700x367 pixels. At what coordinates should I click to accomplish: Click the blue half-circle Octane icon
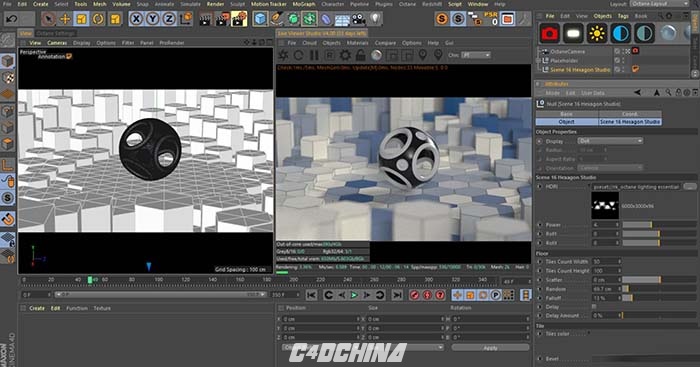click(x=621, y=33)
